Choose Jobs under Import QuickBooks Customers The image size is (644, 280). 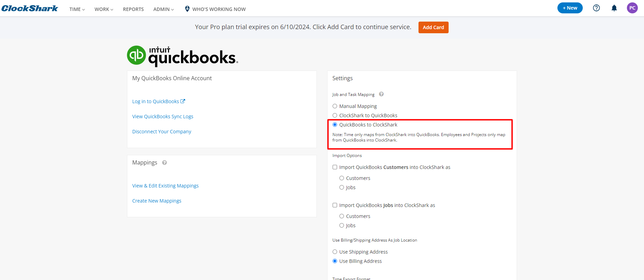tap(342, 187)
